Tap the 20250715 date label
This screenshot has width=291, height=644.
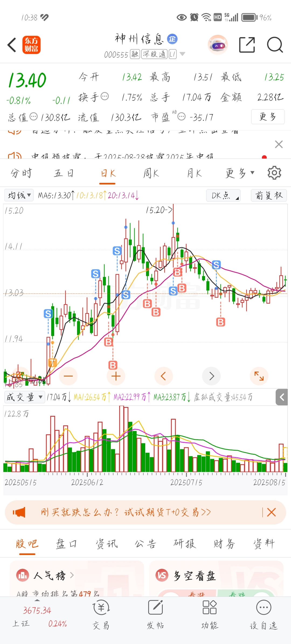[186, 482]
